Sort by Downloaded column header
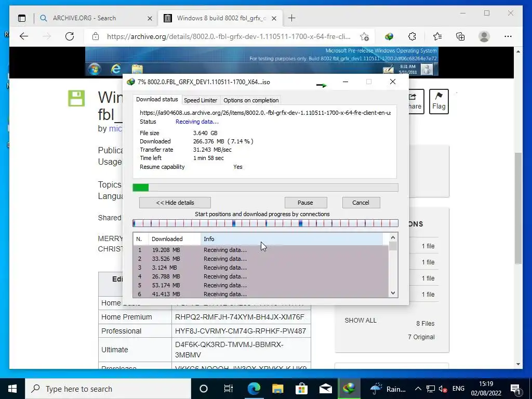This screenshot has height=399, width=532. click(175, 239)
